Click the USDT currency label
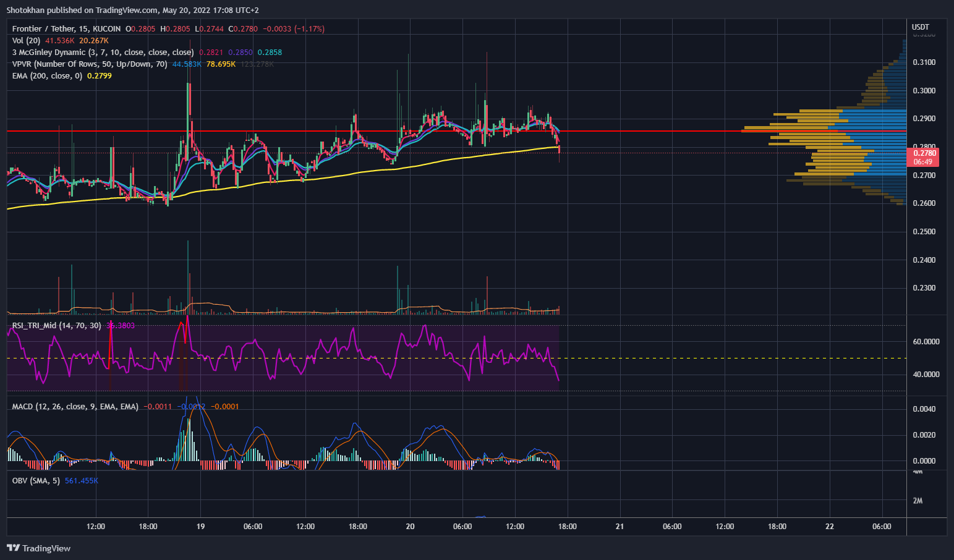 coord(921,27)
